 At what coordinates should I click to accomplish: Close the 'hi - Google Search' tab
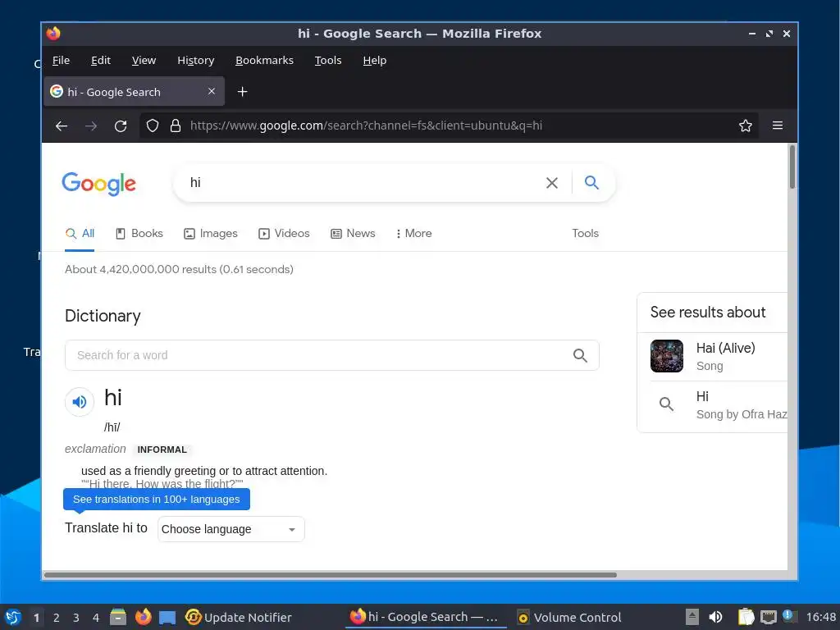click(x=212, y=92)
